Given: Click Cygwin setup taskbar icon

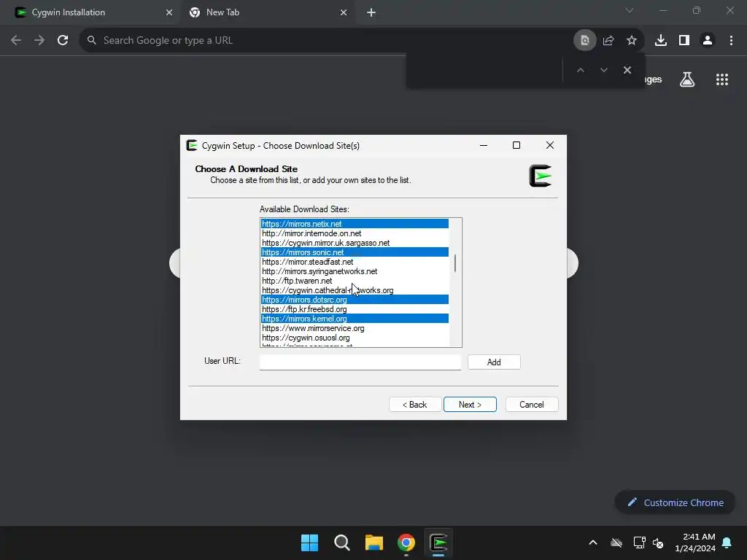Looking at the screenshot, I should [x=438, y=542].
